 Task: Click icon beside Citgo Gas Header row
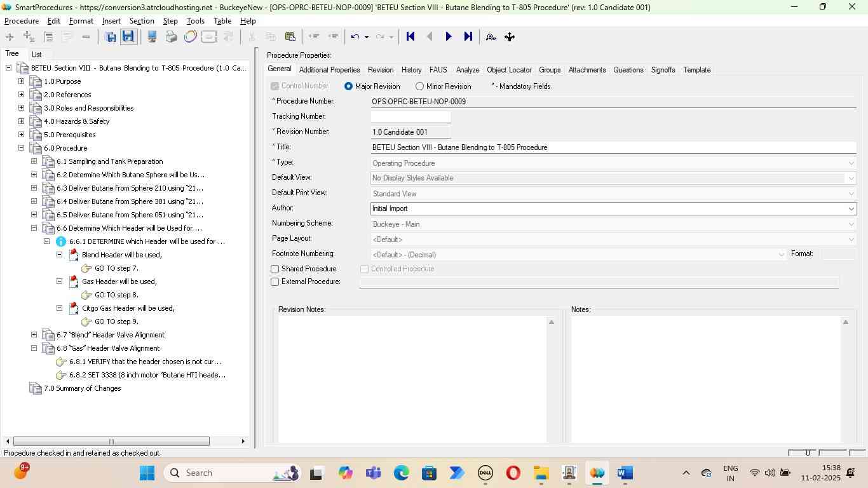74,308
